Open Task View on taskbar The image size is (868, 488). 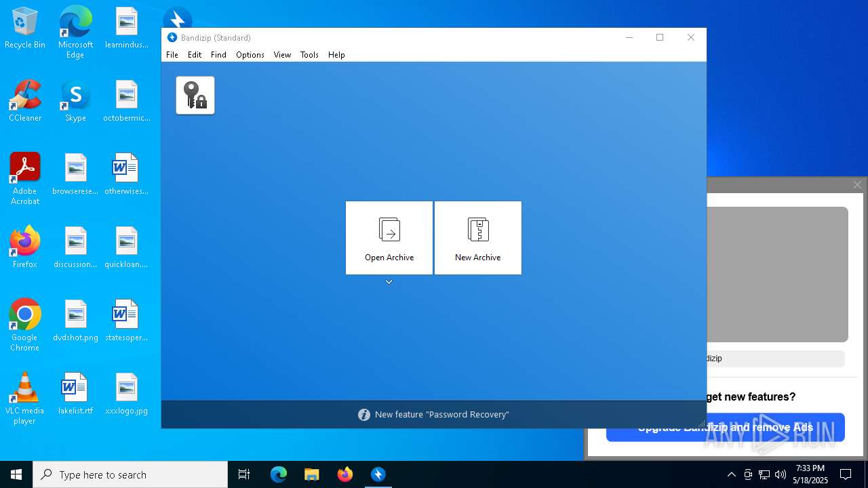pos(244,474)
